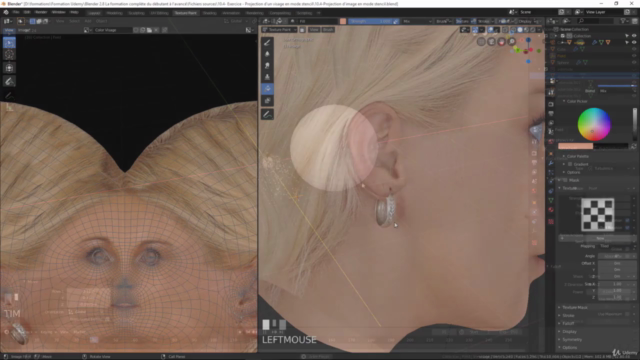This screenshot has width=640, height=360.
Task: Click the View button in viewport header
Action: 313,30
